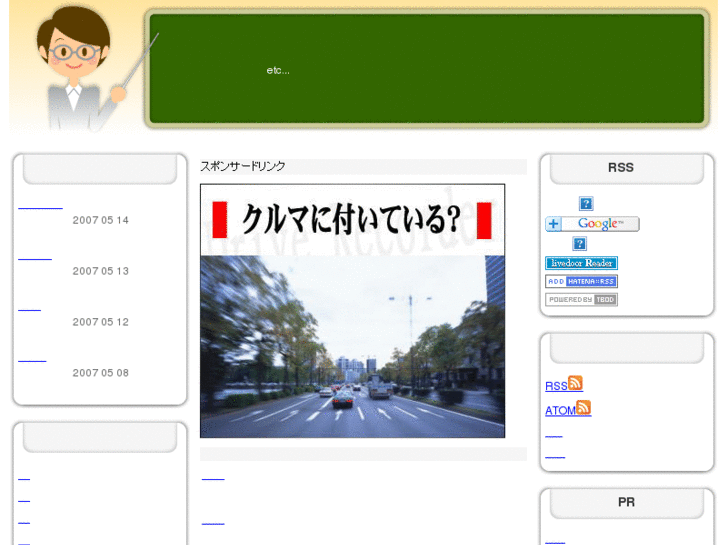Click the 'クルマに付いている?' banner headline
The width and height of the screenshot is (727, 545).
[351, 219]
